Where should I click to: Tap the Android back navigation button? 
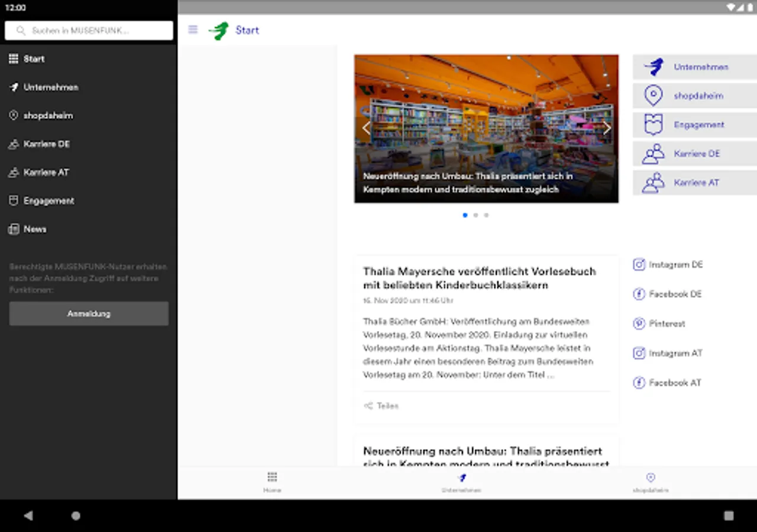coord(28,515)
